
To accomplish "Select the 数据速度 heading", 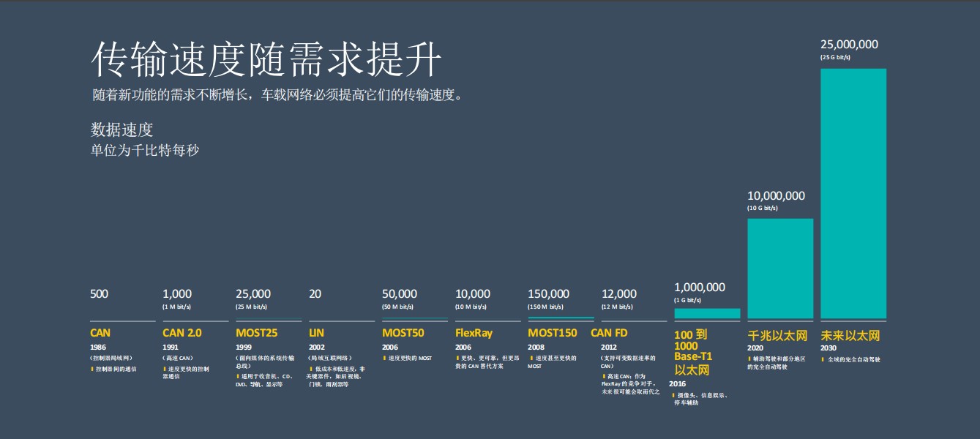I will 121,130.
